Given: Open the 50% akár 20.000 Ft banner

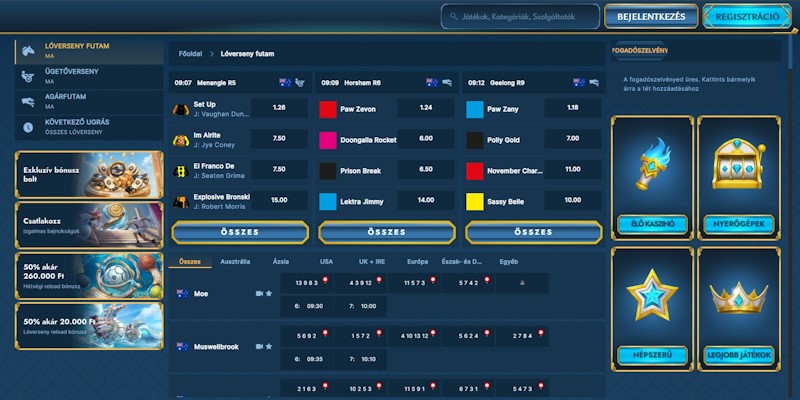Looking at the screenshot, I should tap(89, 326).
